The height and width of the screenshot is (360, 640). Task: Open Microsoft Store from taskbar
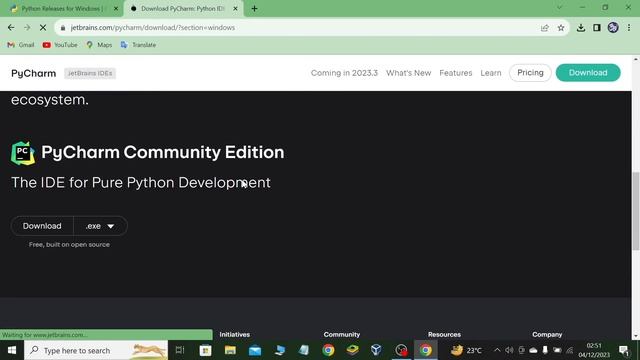point(205,350)
